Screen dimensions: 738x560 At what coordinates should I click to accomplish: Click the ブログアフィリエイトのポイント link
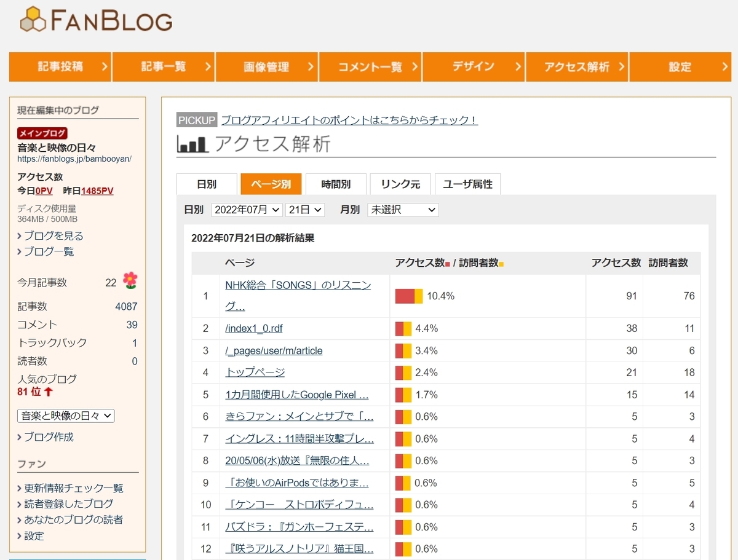click(x=349, y=120)
